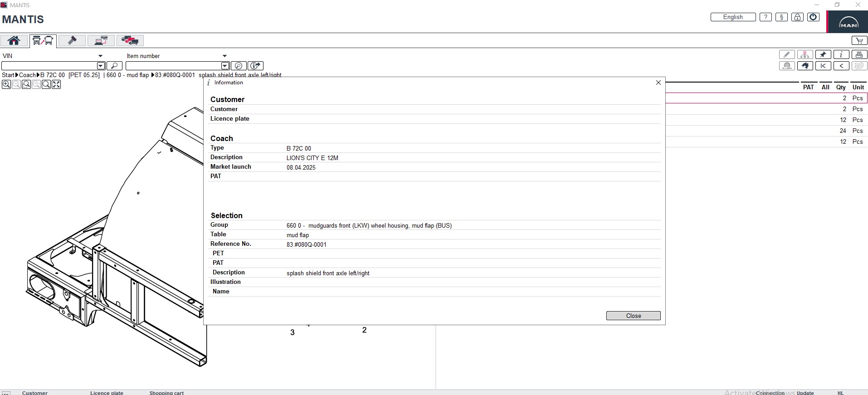Click the Reference No. value 83.#080Q-0001
Screen dimensions: 868x395
coord(307,244)
